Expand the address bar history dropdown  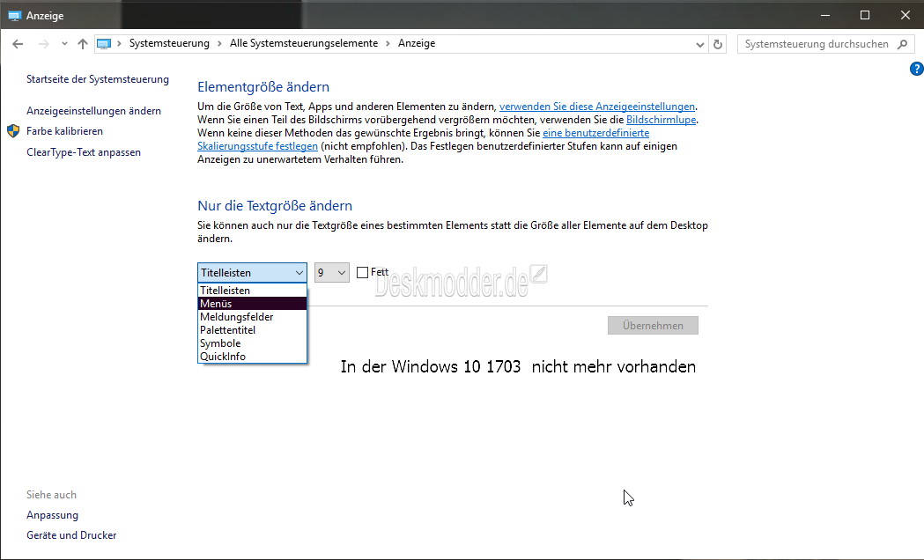[x=699, y=44]
